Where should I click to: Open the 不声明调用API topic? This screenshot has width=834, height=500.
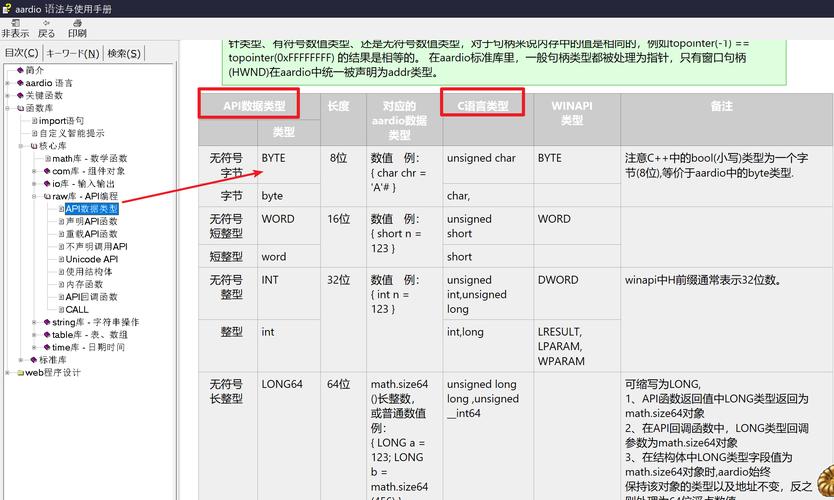click(x=96, y=247)
